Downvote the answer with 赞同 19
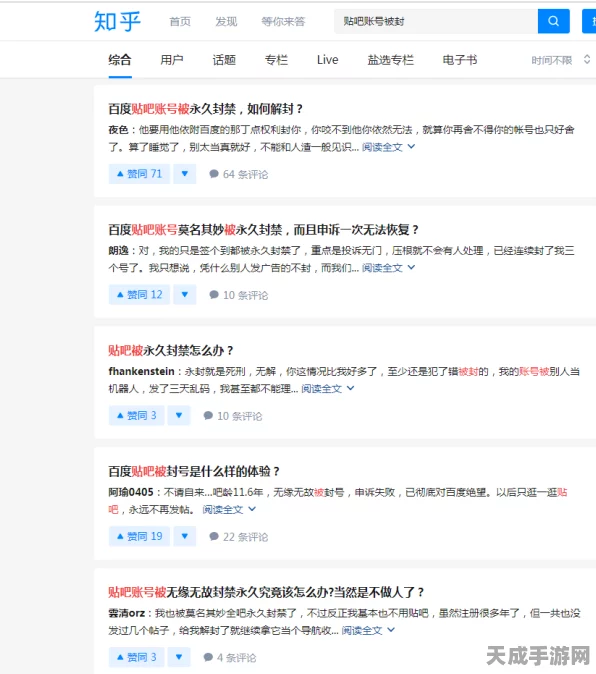Viewport: 596px width, 674px height. tap(185, 536)
